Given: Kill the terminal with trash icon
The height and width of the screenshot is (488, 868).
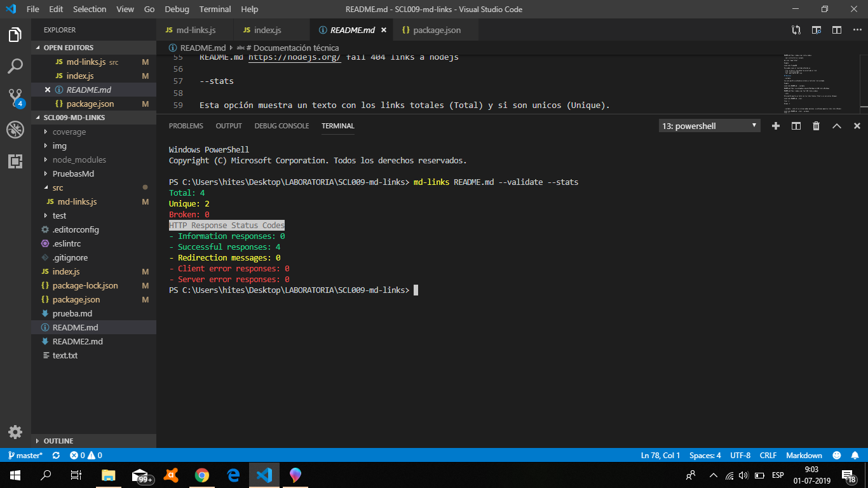Looking at the screenshot, I should pos(817,126).
